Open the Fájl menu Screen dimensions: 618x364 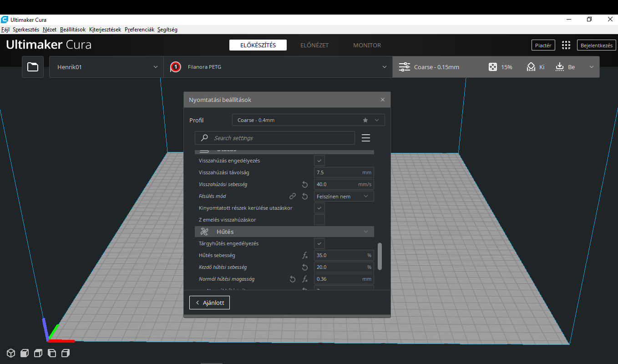tap(5, 30)
